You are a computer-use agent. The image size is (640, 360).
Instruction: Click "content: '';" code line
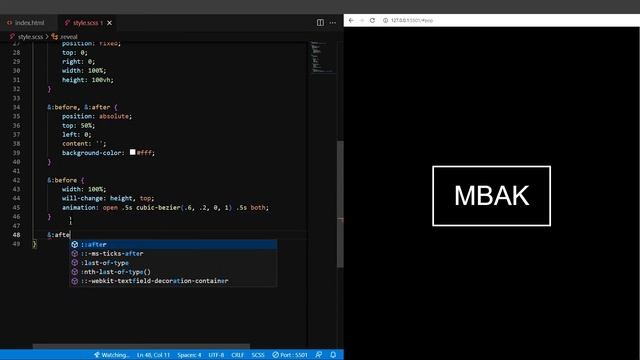point(84,144)
